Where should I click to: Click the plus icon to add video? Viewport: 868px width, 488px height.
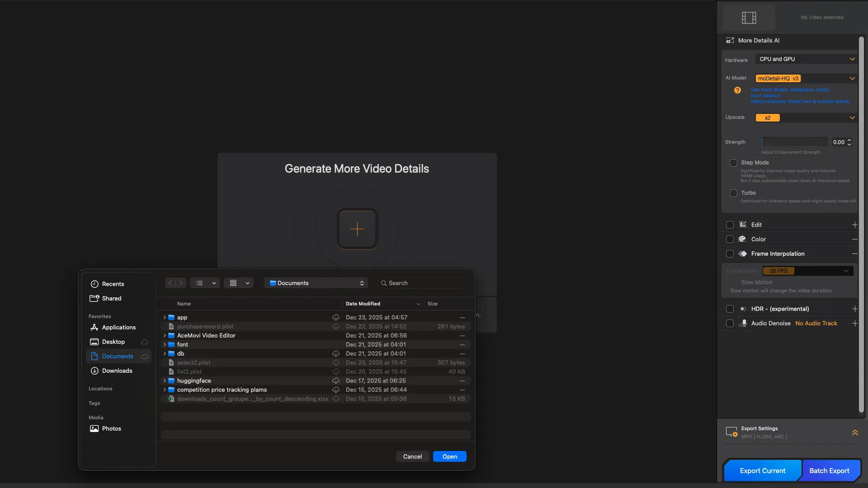click(x=357, y=229)
